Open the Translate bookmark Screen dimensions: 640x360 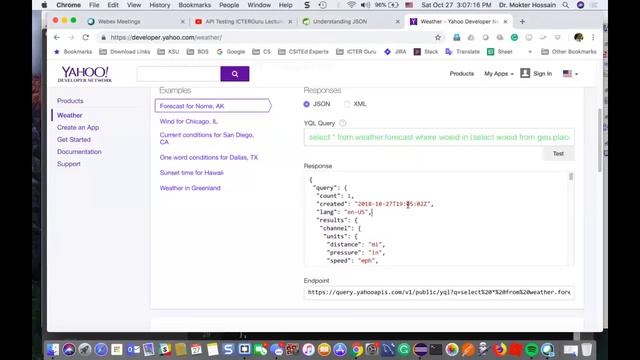(462, 52)
